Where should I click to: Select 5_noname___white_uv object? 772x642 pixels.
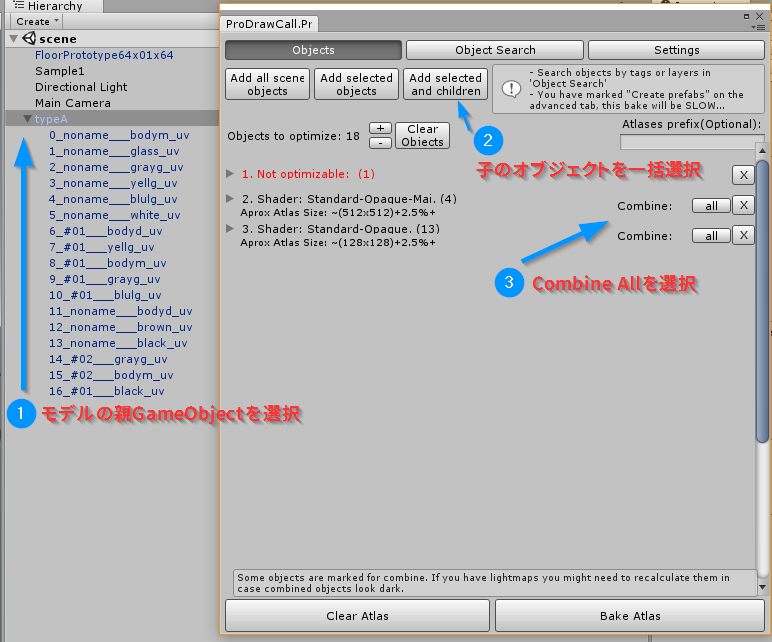pyautogui.click(x=115, y=215)
